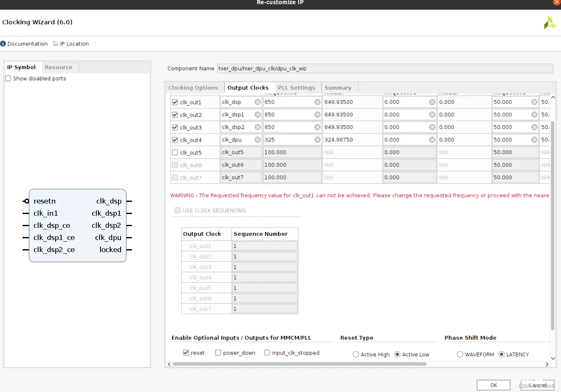Click the Cancel button
The height and width of the screenshot is (392, 561).
click(x=538, y=385)
